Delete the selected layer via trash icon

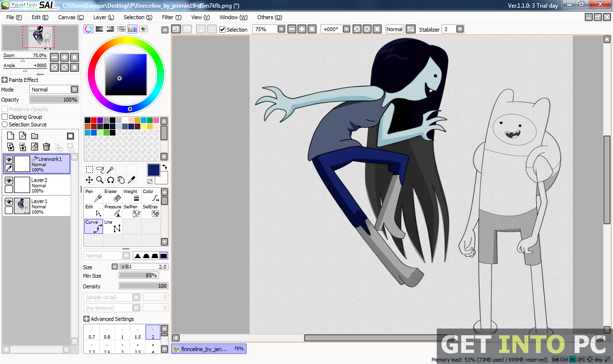point(46,147)
